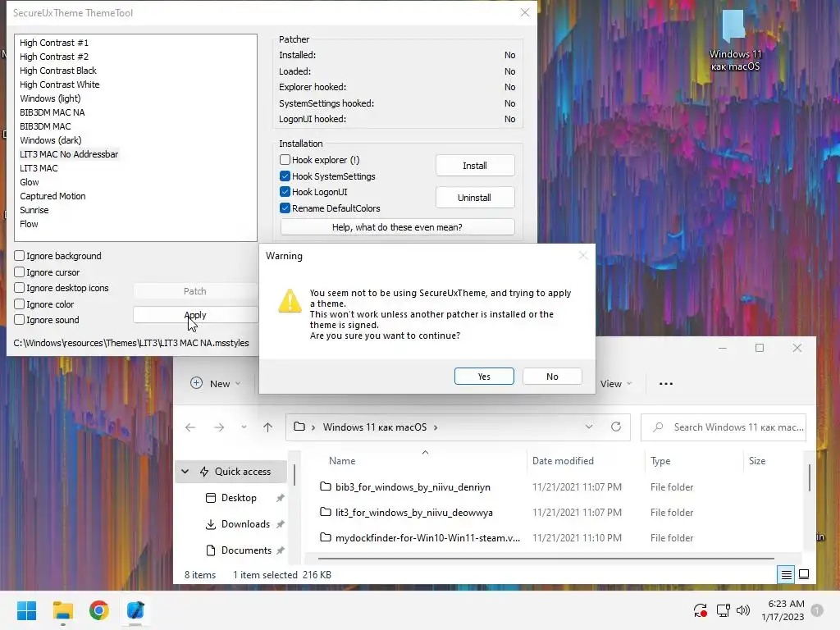Select High Contrast Black theme

tap(58, 71)
